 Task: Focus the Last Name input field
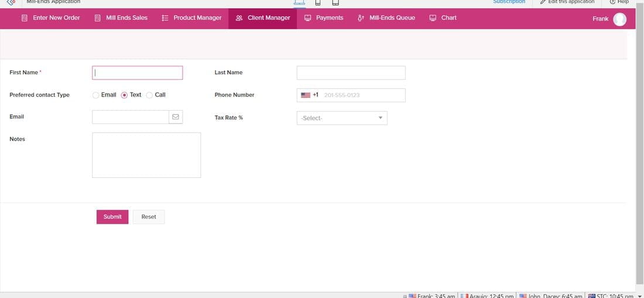click(351, 73)
